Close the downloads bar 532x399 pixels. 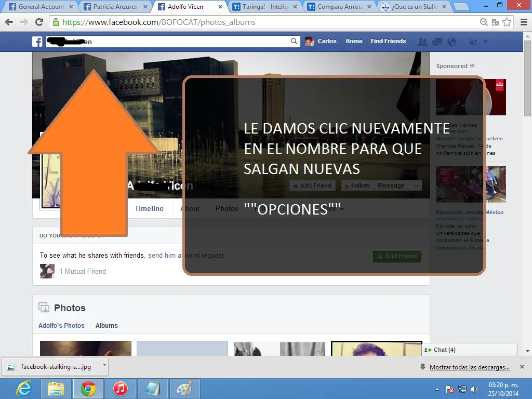(x=522, y=367)
